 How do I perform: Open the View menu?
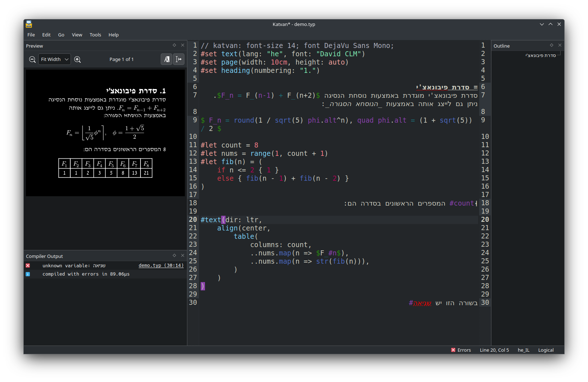pyautogui.click(x=77, y=35)
